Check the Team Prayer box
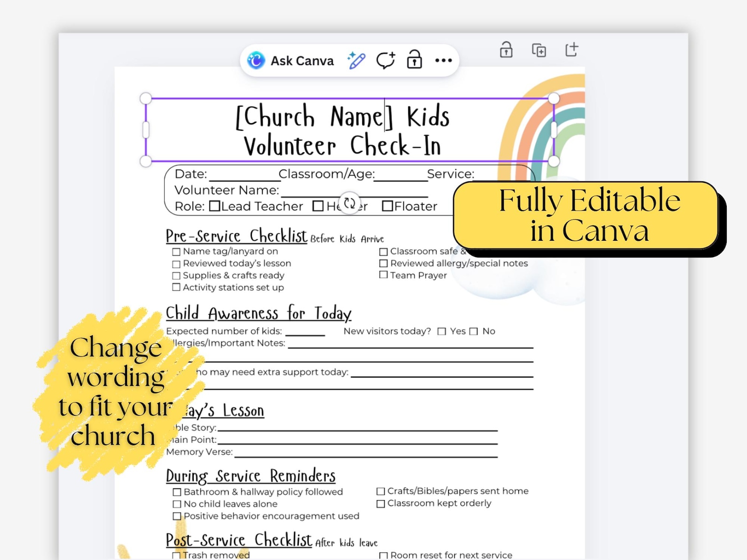The image size is (747, 560). click(384, 275)
